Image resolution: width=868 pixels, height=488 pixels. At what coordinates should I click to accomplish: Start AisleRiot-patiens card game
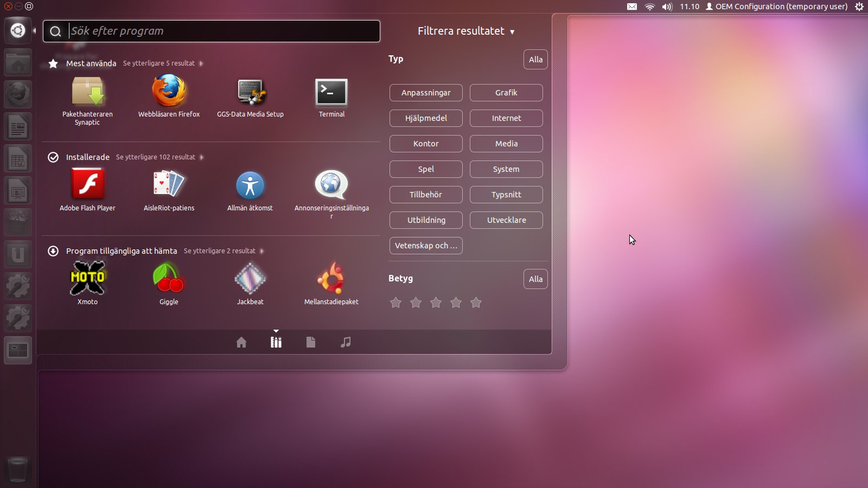point(169,190)
